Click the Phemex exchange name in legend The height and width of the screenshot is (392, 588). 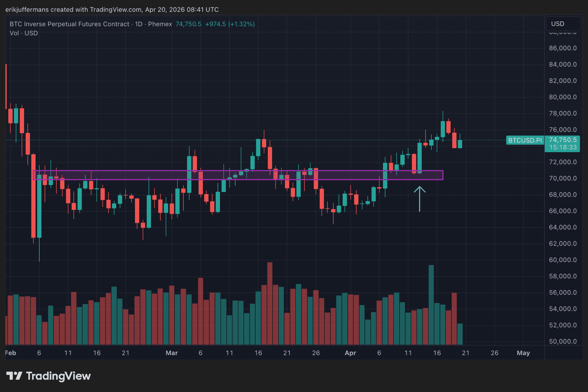coord(160,24)
